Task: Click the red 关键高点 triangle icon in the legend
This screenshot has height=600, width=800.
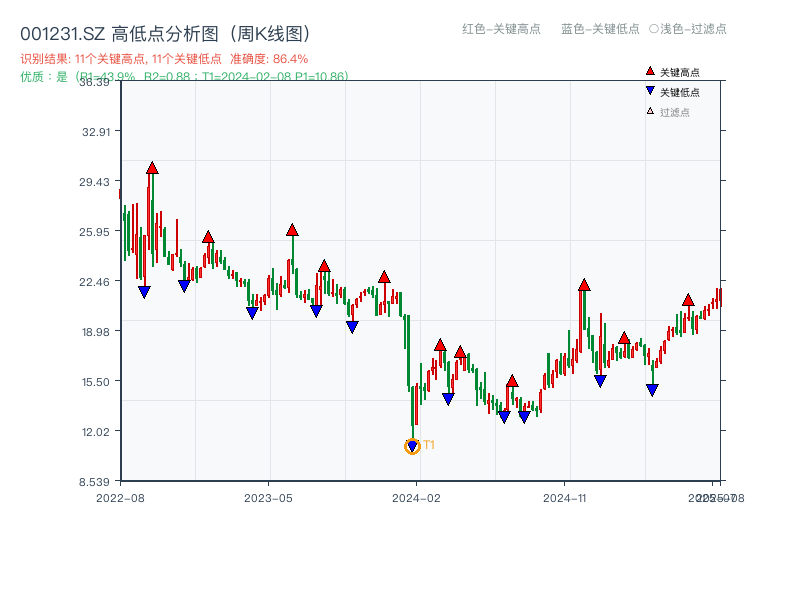Action: (x=650, y=71)
